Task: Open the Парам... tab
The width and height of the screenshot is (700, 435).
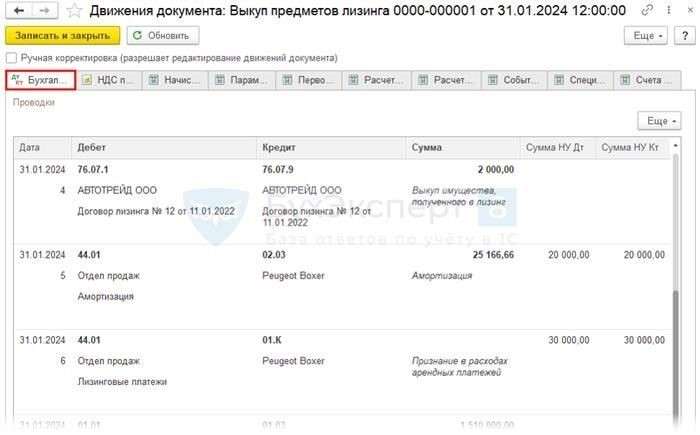Action: coord(242,80)
